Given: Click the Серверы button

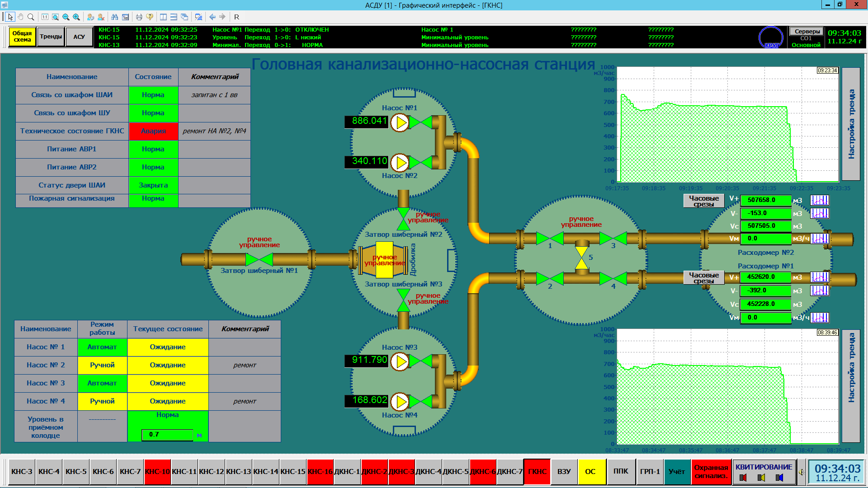Looking at the screenshot, I should click(807, 31).
